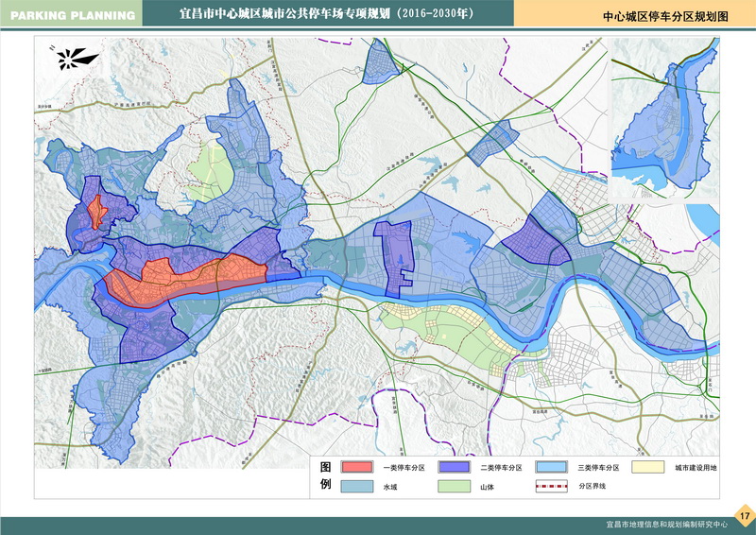Click the dashed 分区界线 legend symbol
This screenshot has height=535, width=756.
tap(555, 487)
